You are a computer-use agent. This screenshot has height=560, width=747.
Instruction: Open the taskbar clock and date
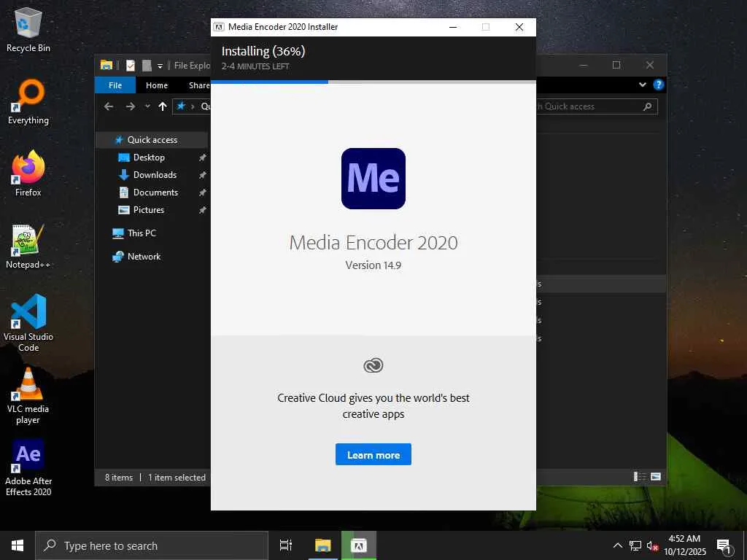click(684, 545)
